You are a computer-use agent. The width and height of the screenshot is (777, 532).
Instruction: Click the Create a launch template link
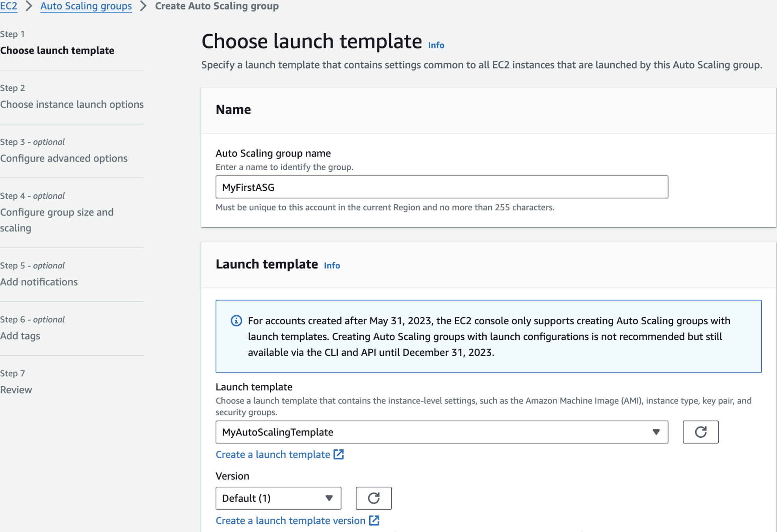coord(273,454)
